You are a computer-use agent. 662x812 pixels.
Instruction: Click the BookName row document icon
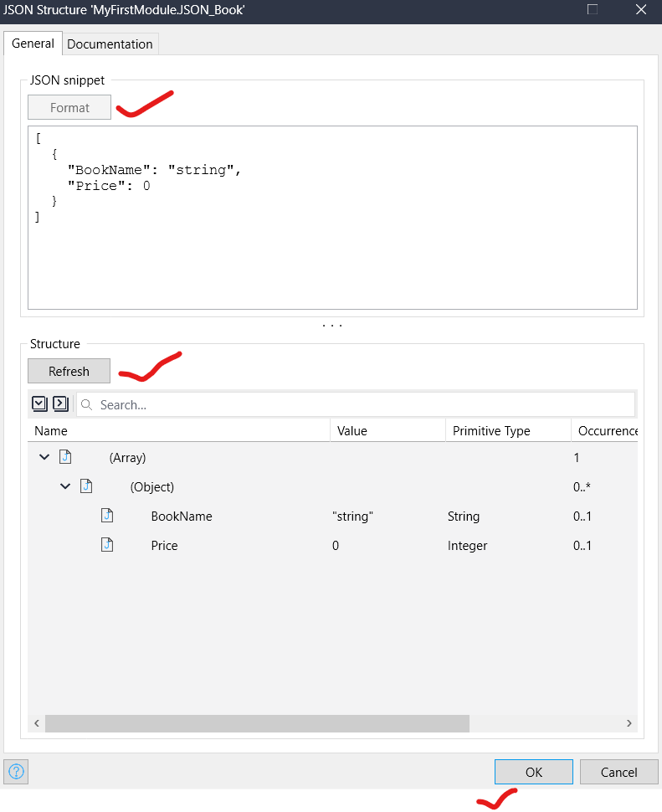[107, 516]
